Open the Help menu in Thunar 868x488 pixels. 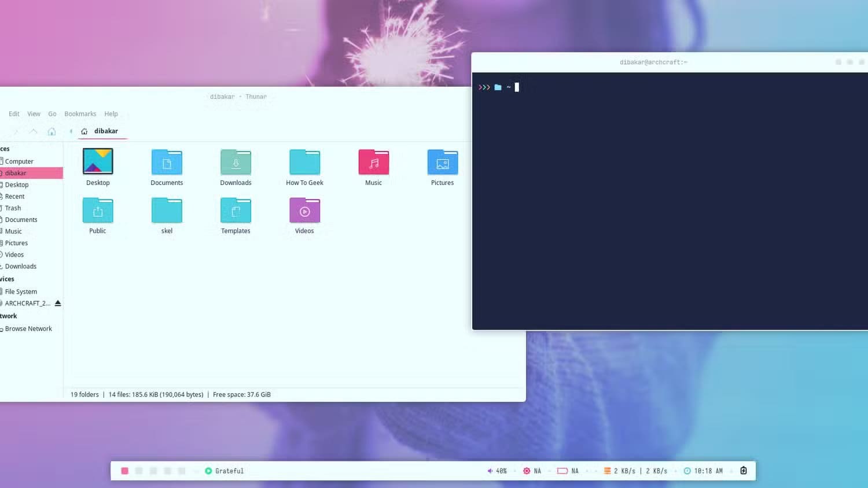click(111, 114)
